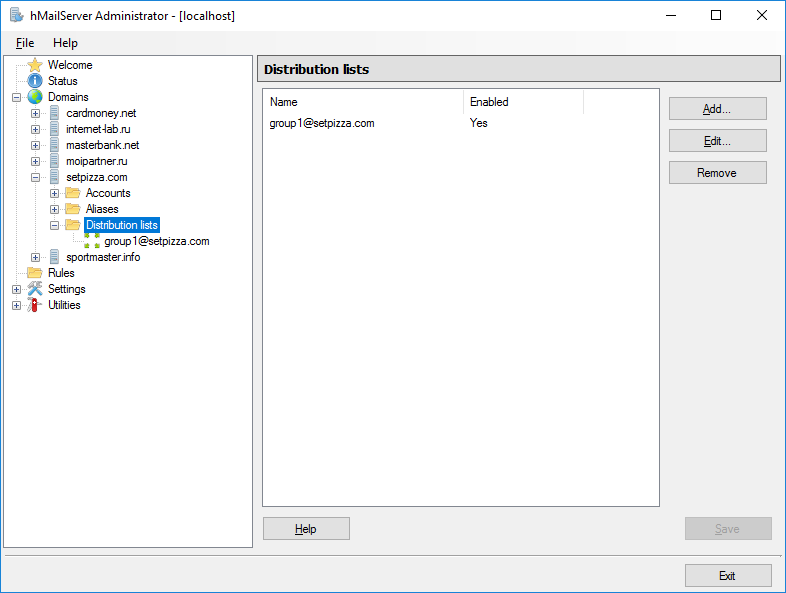Viewport: 786px width, 593px height.
Task: Click the sportmaster.info domain server icon
Action: coord(54,257)
